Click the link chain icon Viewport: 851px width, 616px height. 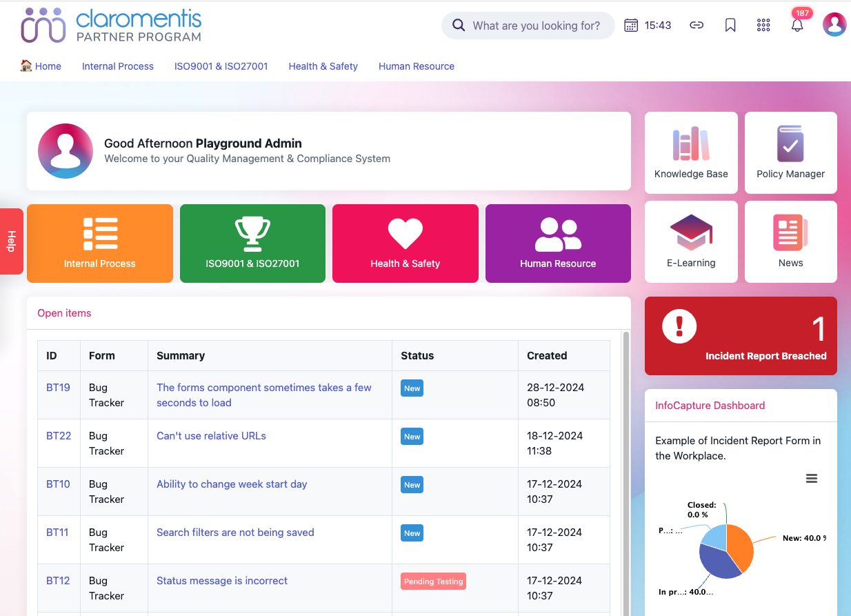(x=697, y=26)
